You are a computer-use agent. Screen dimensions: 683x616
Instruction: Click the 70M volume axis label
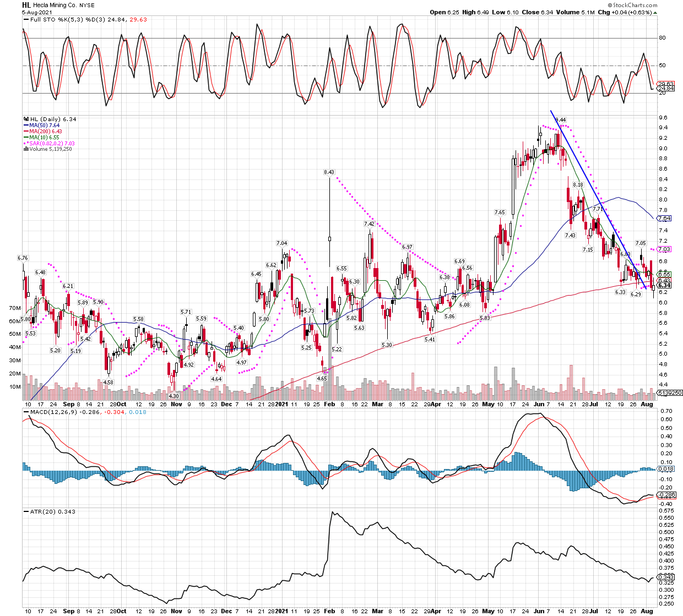coord(15,308)
